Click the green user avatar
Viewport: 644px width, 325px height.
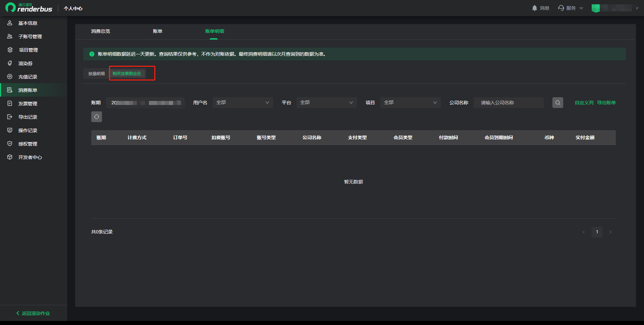596,8
